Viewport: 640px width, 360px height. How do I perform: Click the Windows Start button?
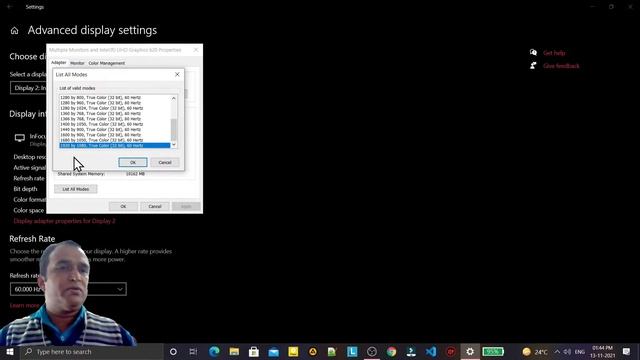coord(10,351)
